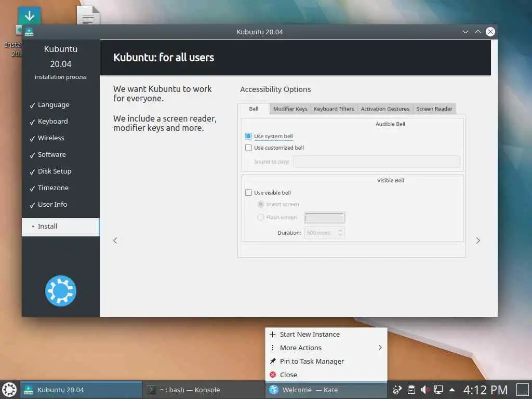The width and height of the screenshot is (532, 399).
Task: Click the installer icon in the window title bar
Action: pos(29,32)
